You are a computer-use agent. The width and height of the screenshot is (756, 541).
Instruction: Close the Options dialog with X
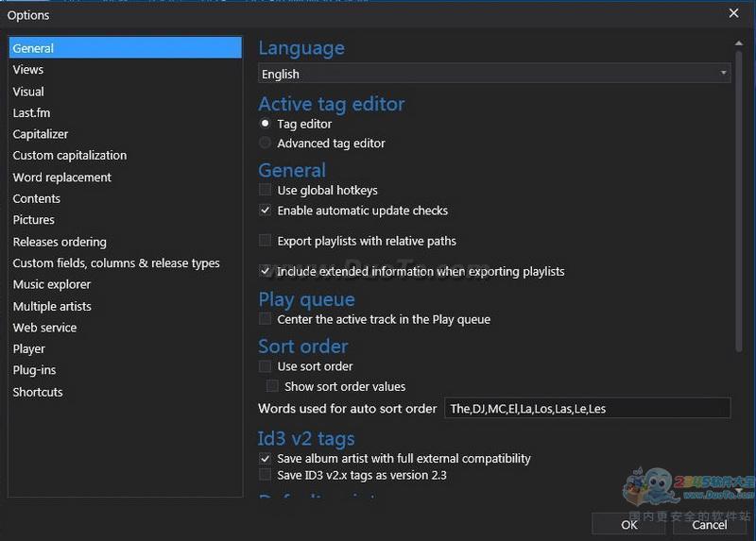coord(733,13)
